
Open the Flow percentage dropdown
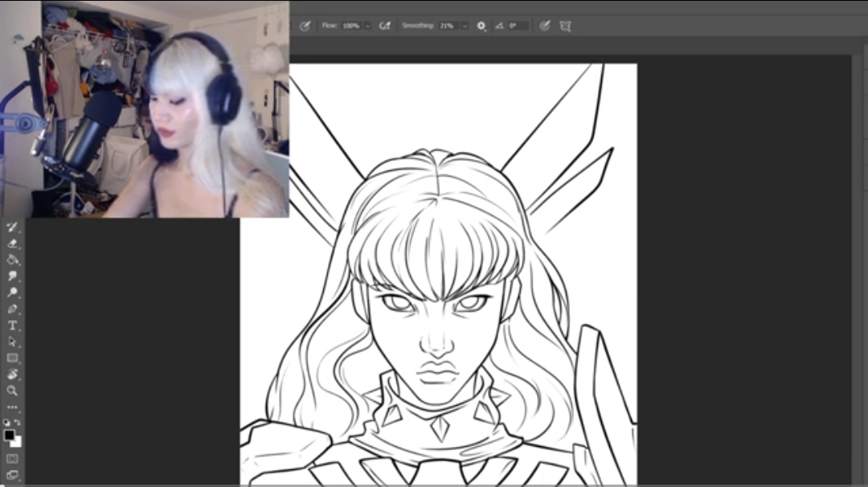tap(368, 26)
